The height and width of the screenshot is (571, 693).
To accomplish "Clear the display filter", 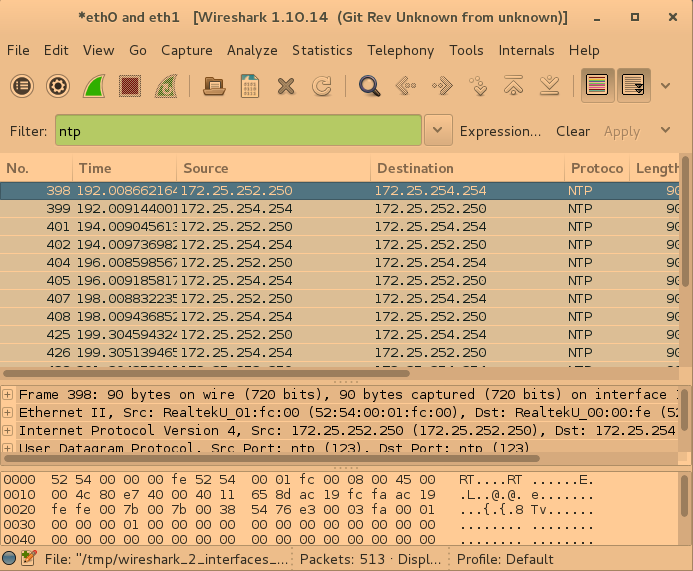I will coord(573,131).
